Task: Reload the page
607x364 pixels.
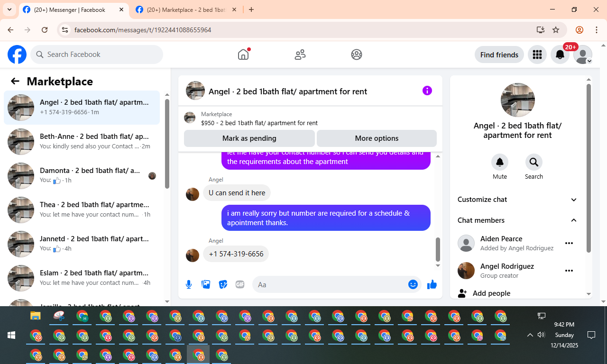Action: click(x=45, y=30)
